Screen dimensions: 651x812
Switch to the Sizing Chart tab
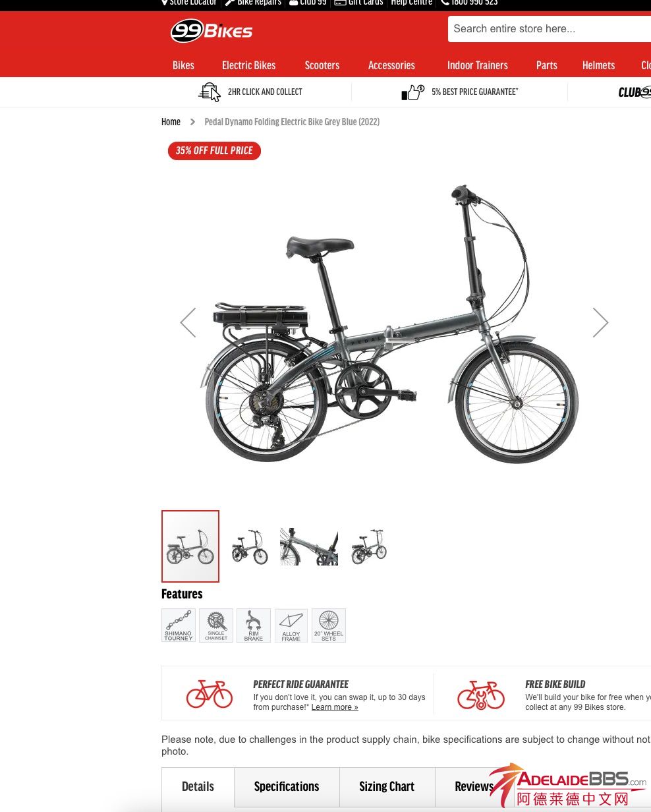(387, 787)
